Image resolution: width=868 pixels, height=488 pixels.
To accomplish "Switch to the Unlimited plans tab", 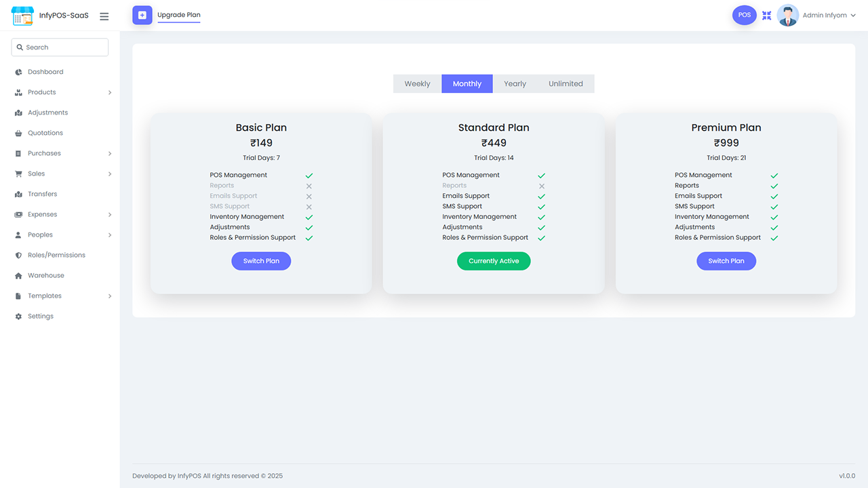I will 566,83.
